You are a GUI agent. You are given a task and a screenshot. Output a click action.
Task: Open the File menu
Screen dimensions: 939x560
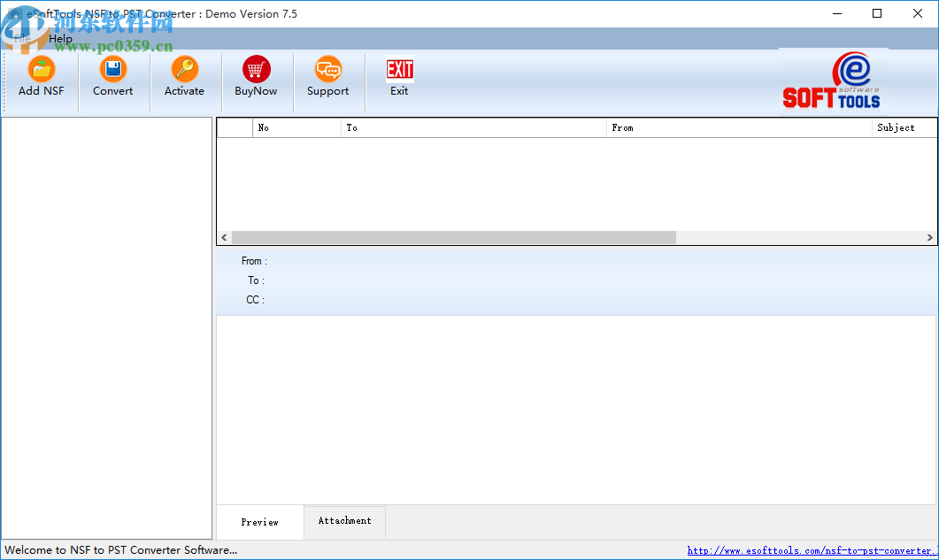tap(19, 38)
